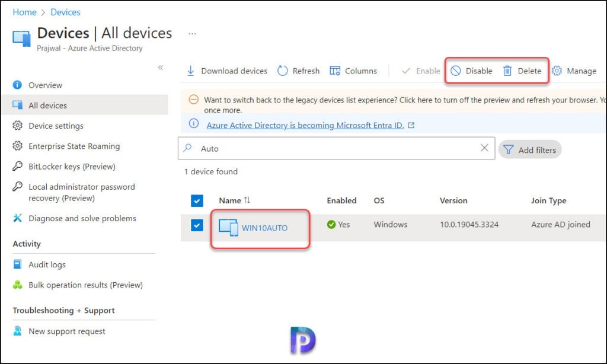Click the Manage gear icon
Screen dimensions: 607x364
pos(557,71)
